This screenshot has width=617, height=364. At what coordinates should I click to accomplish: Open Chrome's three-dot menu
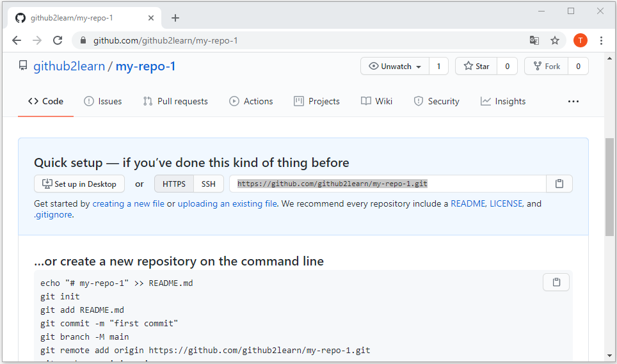point(601,40)
